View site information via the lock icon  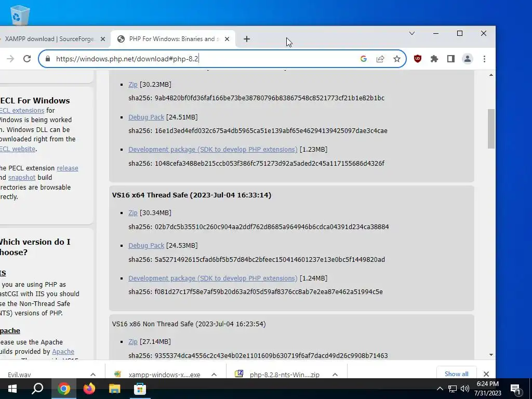(48, 59)
